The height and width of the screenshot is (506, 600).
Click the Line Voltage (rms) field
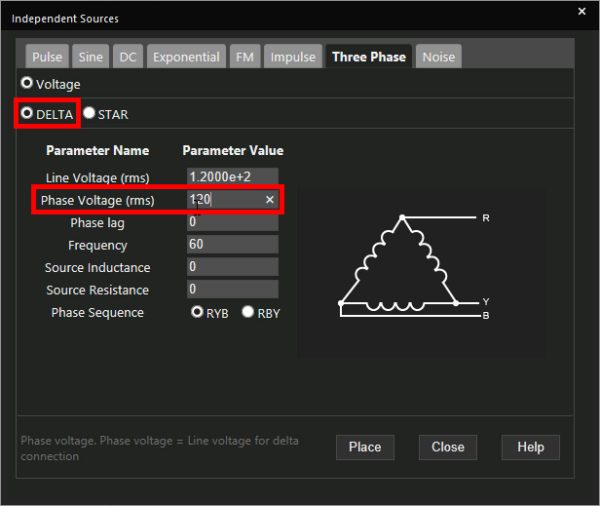point(233,177)
